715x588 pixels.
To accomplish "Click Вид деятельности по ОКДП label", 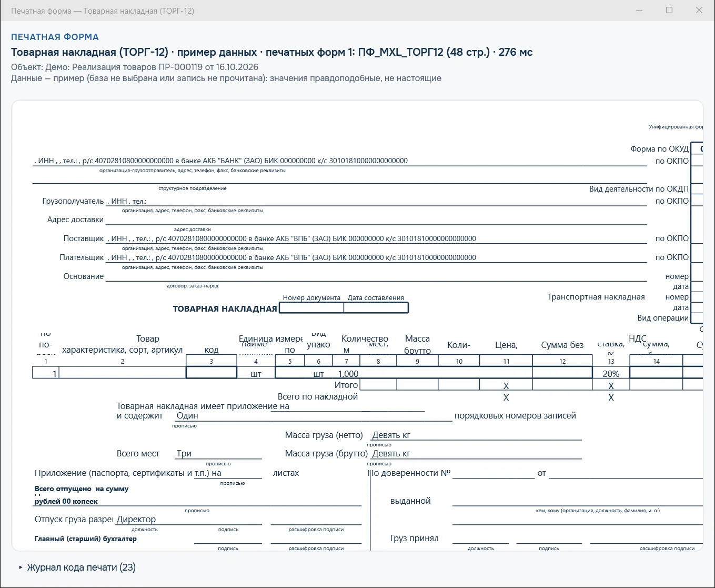I will click(639, 189).
